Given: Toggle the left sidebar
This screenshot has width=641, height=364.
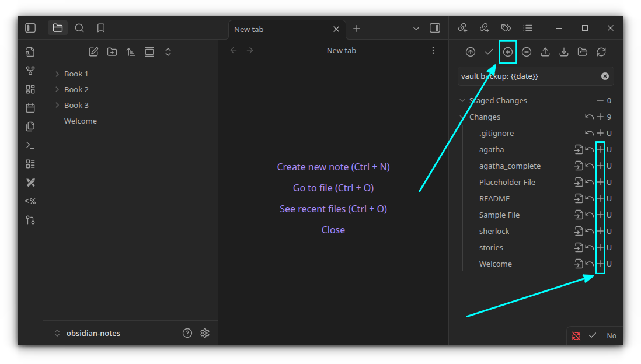Looking at the screenshot, I should (x=30, y=27).
